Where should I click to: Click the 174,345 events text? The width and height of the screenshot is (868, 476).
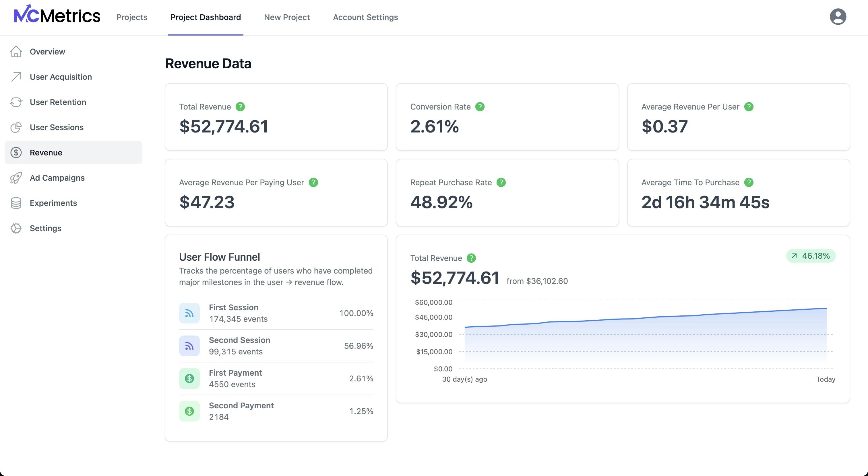coord(238,319)
